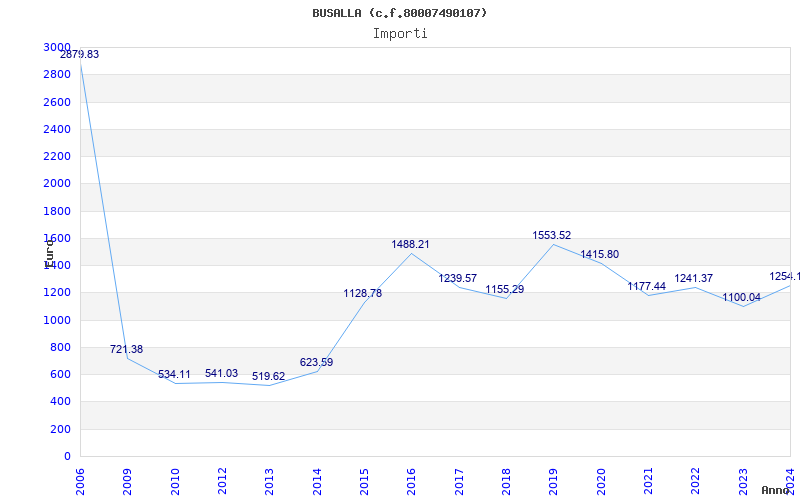The image size is (800, 500).
Task: Select the 1553.52 data label
Action: (552, 235)
